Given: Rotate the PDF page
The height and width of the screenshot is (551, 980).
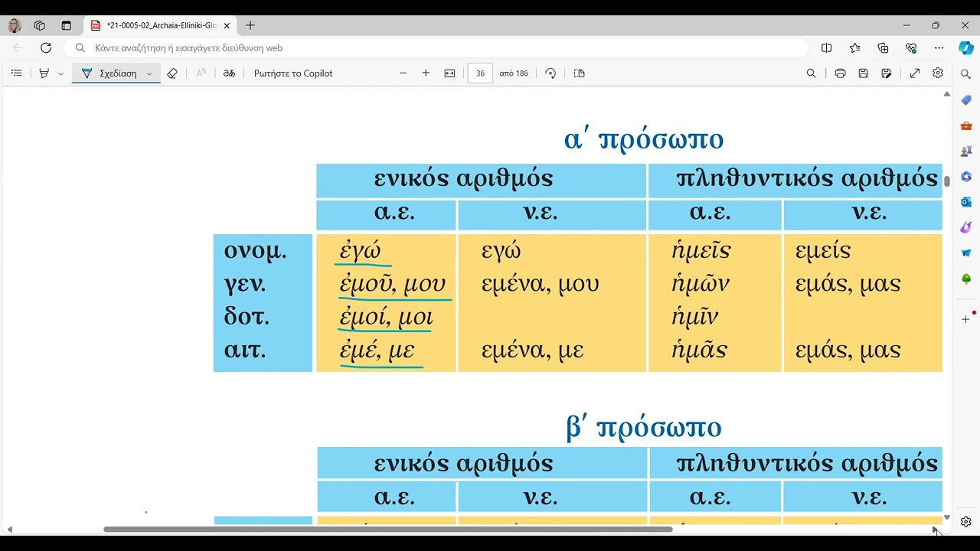Looking at the screenshot, I should click(550, 73).
